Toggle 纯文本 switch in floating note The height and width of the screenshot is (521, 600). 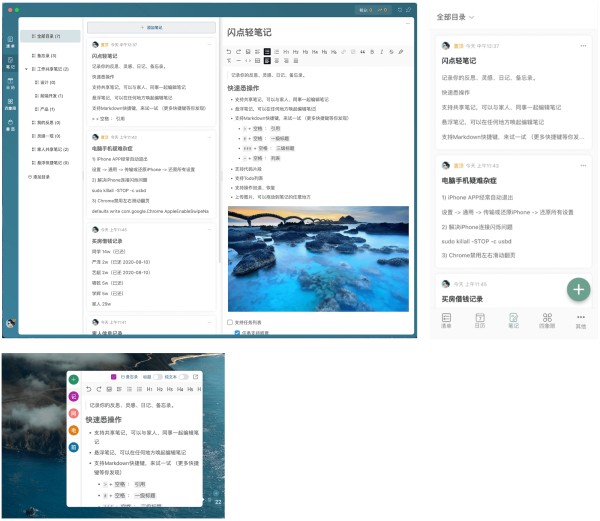[184, 377]
